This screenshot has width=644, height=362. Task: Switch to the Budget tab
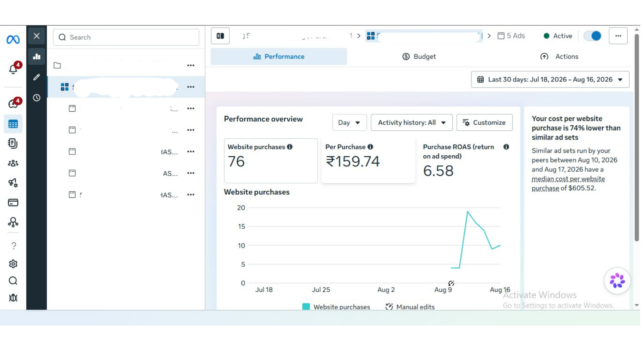(419, 57)
